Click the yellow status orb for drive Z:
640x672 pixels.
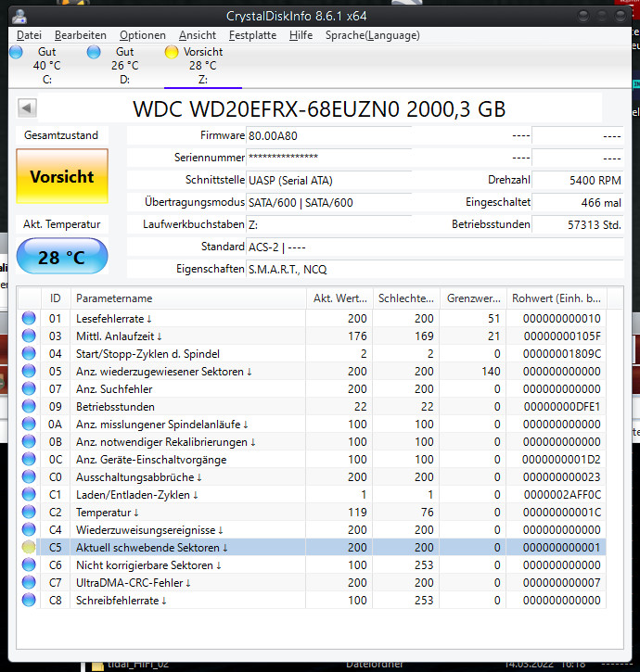coord(172,52)
